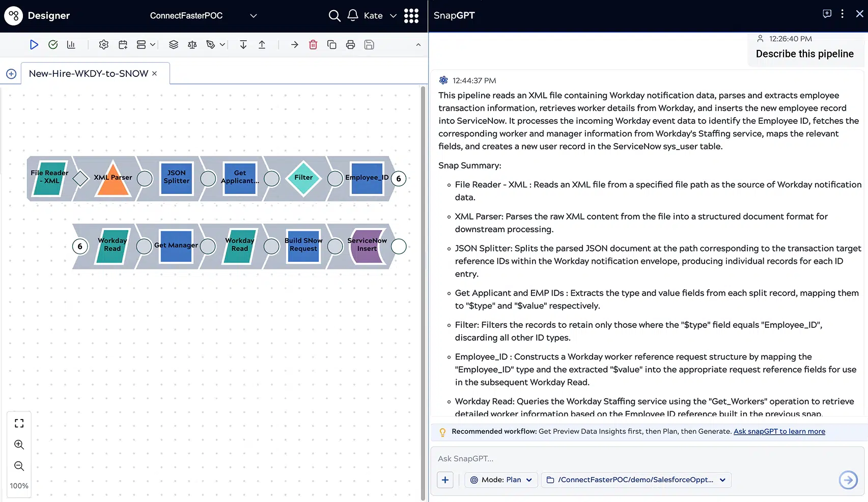Expand the view layout dropdown arrow

(x=152, y=45)
